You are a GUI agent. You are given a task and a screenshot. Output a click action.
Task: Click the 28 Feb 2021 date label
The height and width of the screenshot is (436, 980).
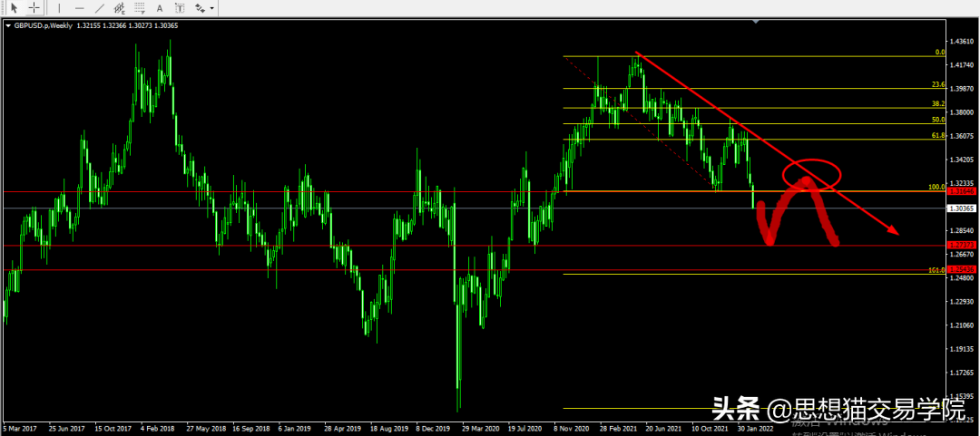(x=618, y=429)
